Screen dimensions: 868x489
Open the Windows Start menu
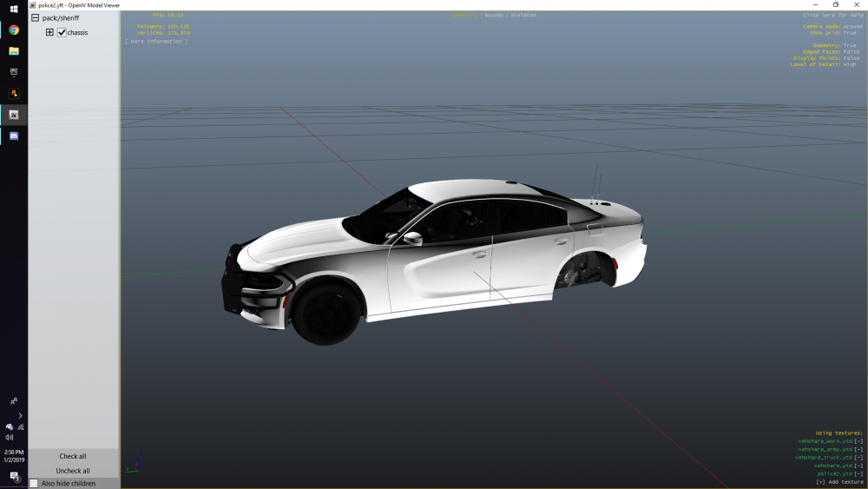[14, 9]
